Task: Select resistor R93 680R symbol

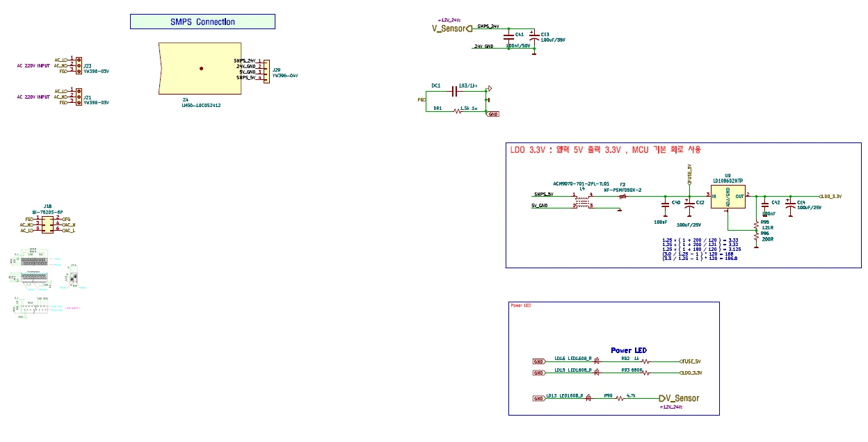Action: click(646, 373)
